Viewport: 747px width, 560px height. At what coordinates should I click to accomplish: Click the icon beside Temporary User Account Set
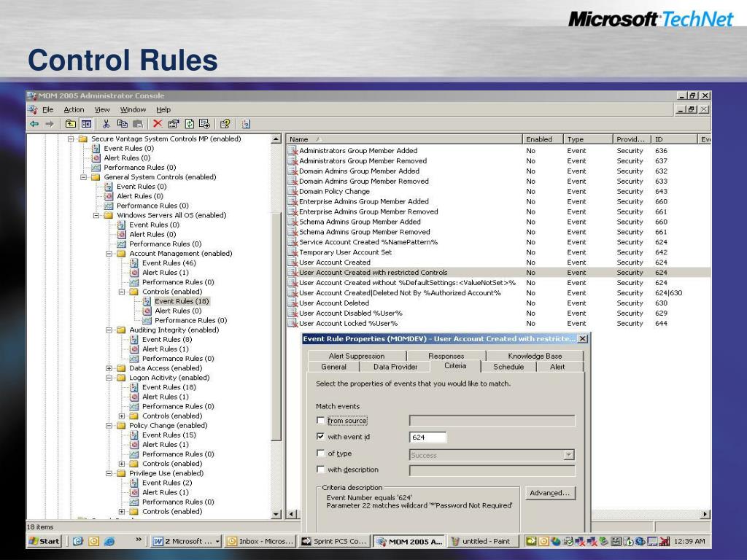click(293, 252)
